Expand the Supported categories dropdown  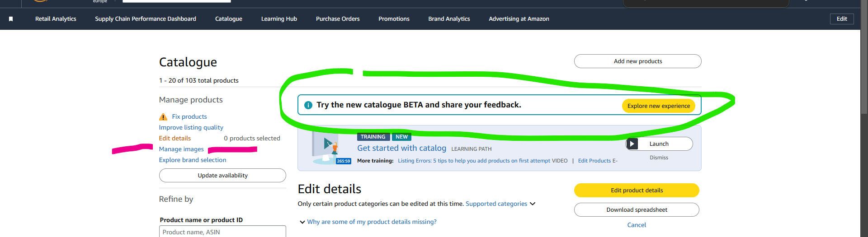[533, 204]
